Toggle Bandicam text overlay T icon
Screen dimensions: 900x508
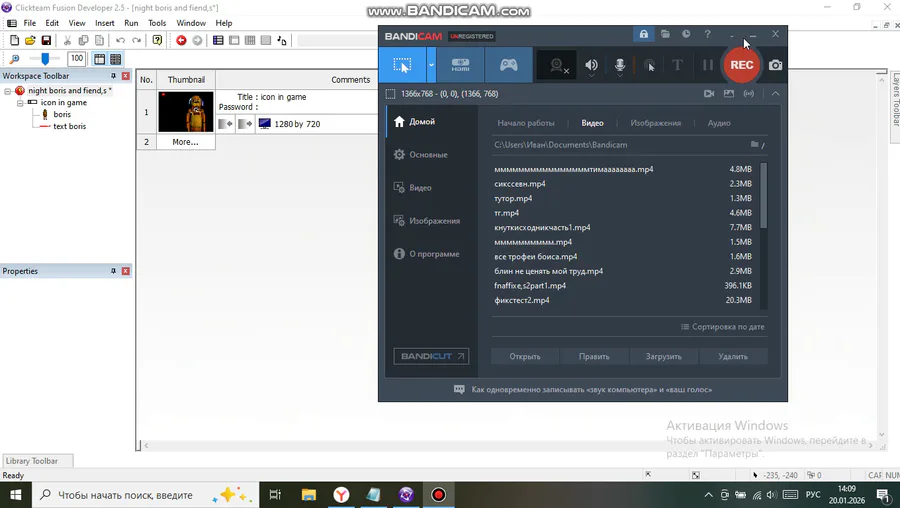coord(677,65)
